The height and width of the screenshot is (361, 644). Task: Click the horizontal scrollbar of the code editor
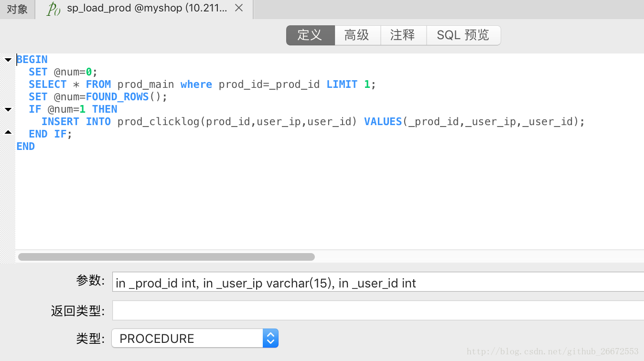click(166, 257)
